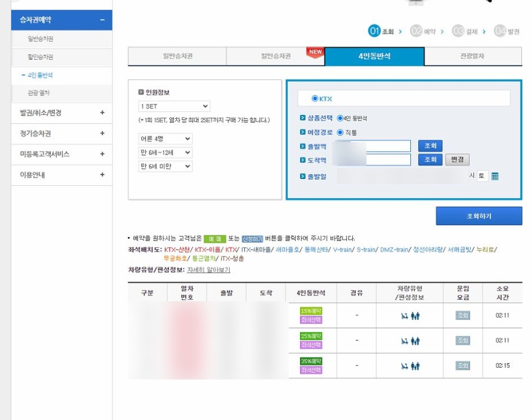532x420 pixels.
Task: Open 할인승차권 in the sidebar
Action: 40,57
